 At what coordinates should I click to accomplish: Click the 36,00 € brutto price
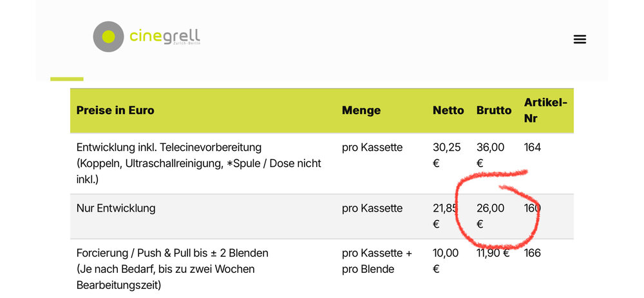pyautogui.click(x=490, y=155)
